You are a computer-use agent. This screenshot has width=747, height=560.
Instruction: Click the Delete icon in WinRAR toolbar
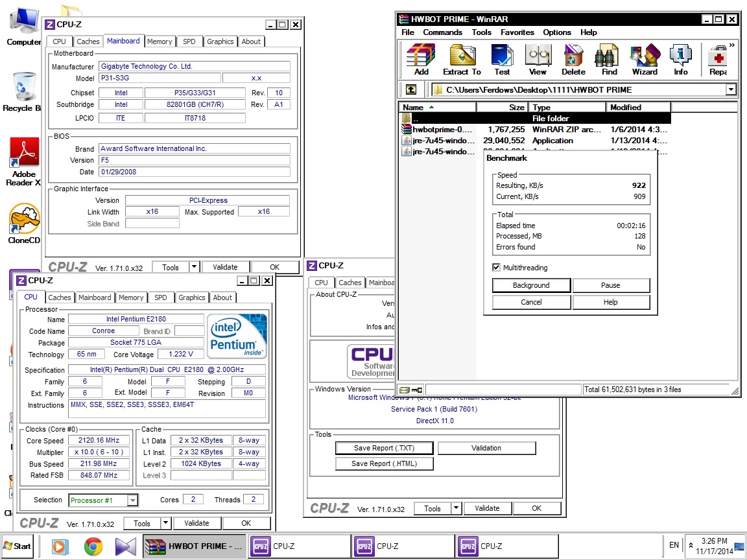pos(573,60)
